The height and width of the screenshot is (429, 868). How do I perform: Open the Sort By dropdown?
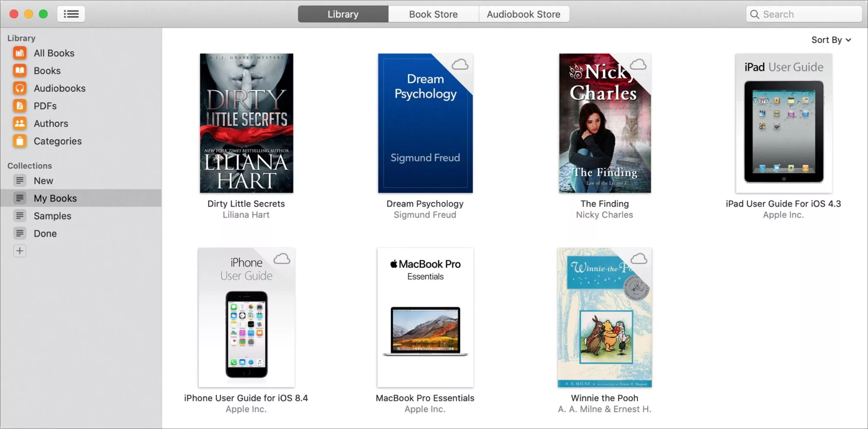(x=831, y=40)
